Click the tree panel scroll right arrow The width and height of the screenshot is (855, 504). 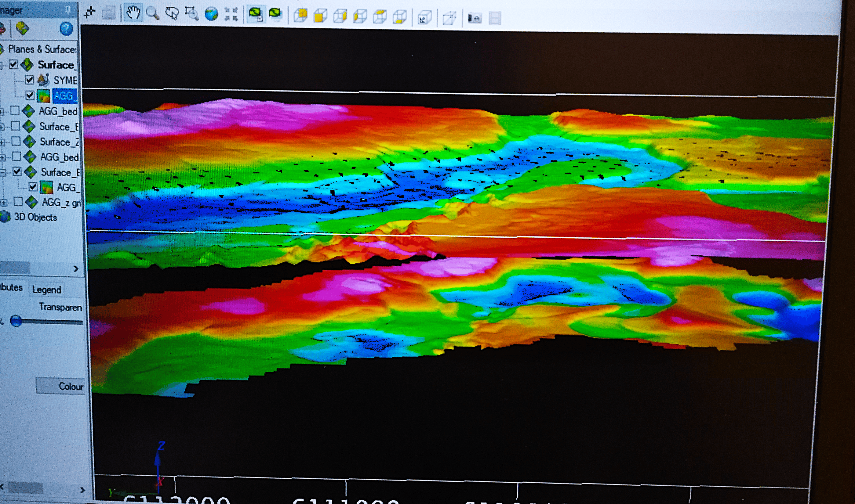coord(76,269)
